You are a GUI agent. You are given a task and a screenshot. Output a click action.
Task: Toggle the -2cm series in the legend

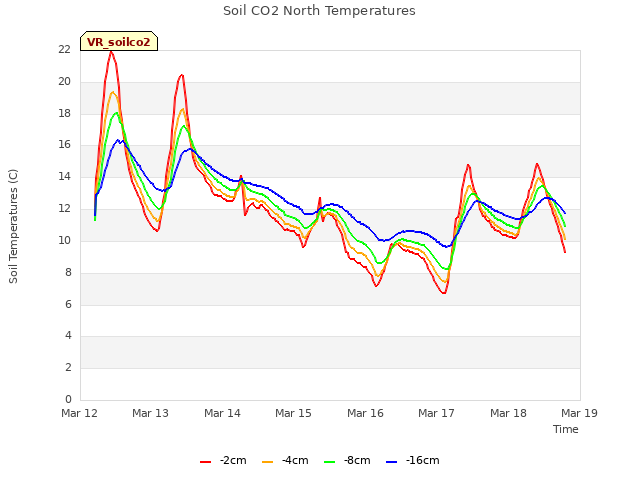(x=223, y=461)
